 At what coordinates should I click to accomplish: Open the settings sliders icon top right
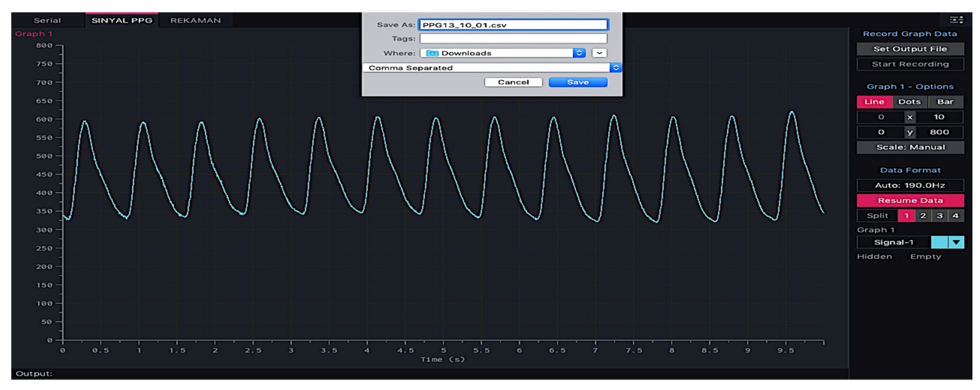(x=956, y=20)
